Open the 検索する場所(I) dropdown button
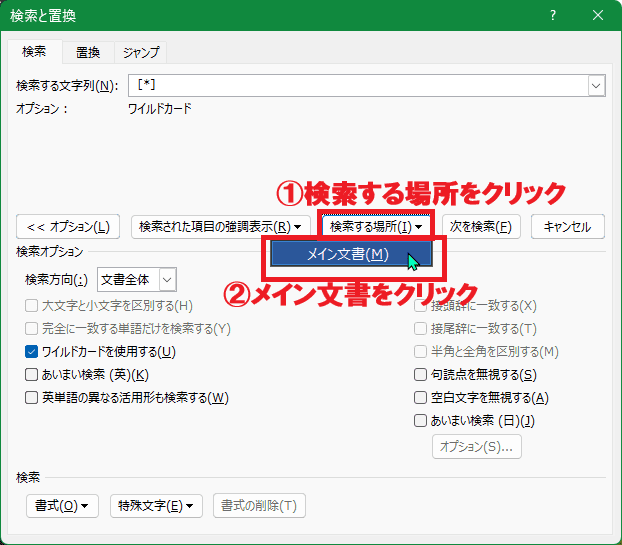This screenshot has height=545, width=622. click(376, 226)
